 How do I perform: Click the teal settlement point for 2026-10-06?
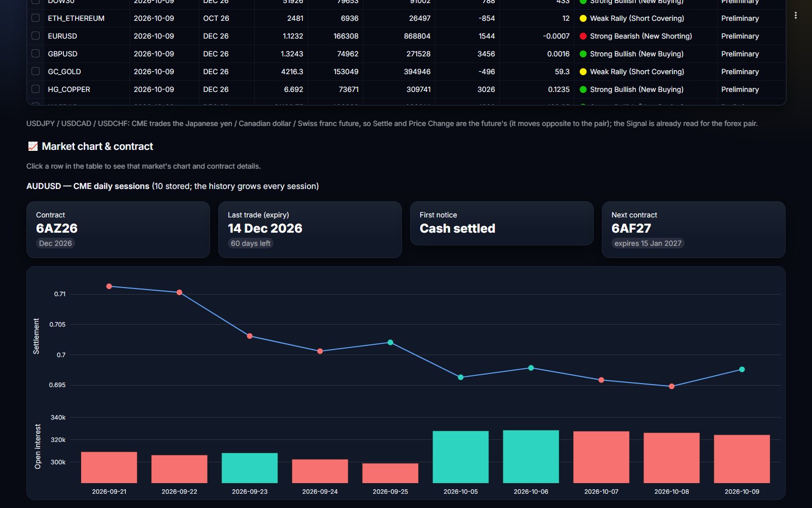[x=531, y=368]
